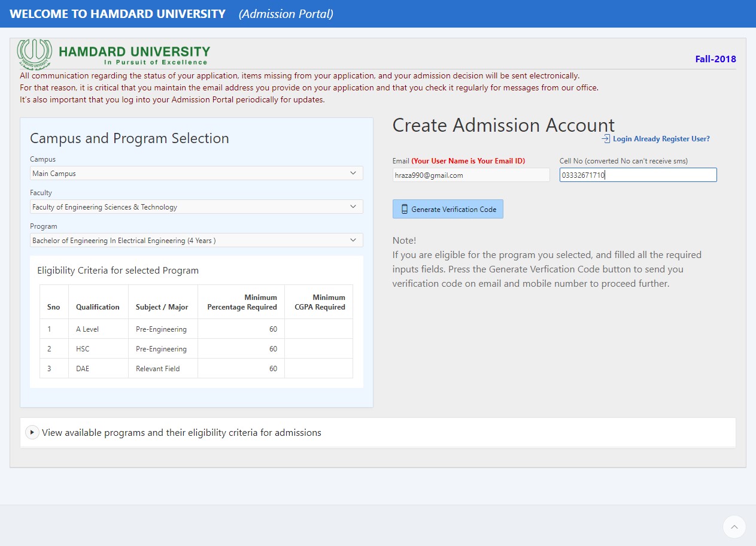This screenshot has width=756, height=546.
Task: Click the 'Create Admission Account' heading
Action: 503,125
